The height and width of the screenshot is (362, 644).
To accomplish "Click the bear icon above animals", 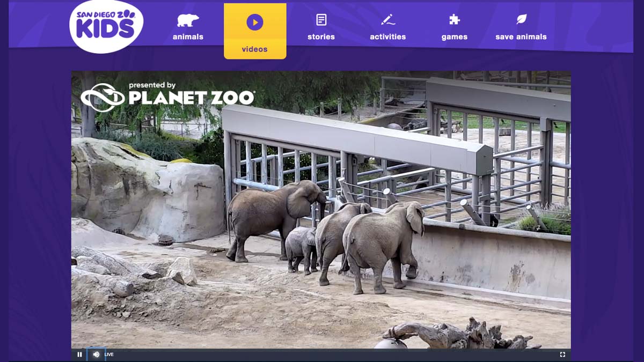I will point(188,20).
